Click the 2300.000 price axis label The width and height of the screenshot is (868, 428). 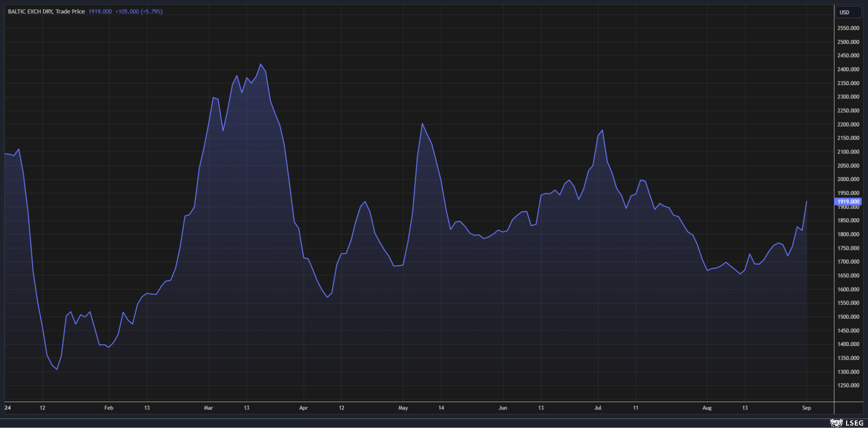point(848,96)
